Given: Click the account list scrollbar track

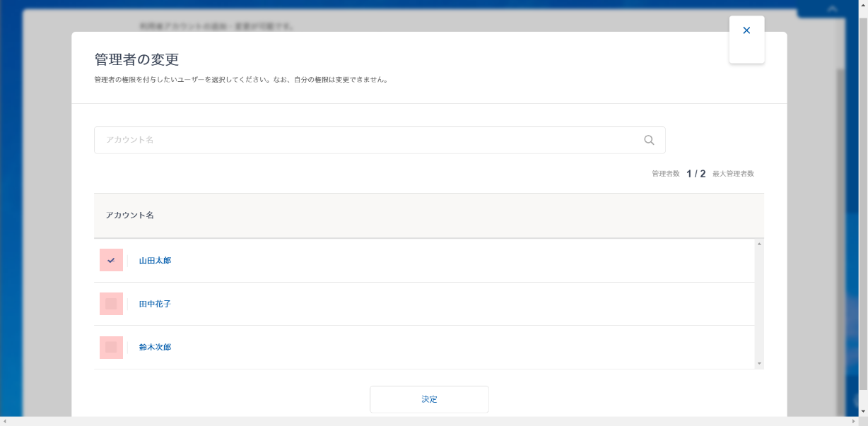Looking at the screenshot, I should [x=759, y=304].
